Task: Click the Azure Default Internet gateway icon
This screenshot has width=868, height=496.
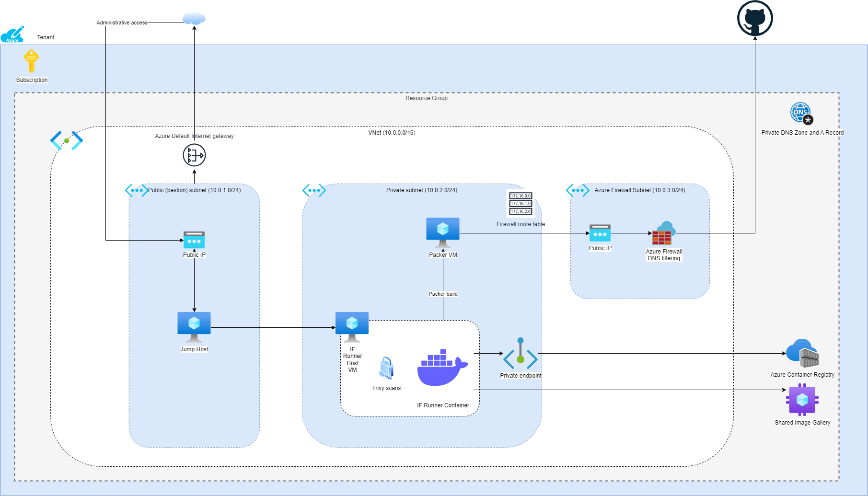Action: (194, 155)
